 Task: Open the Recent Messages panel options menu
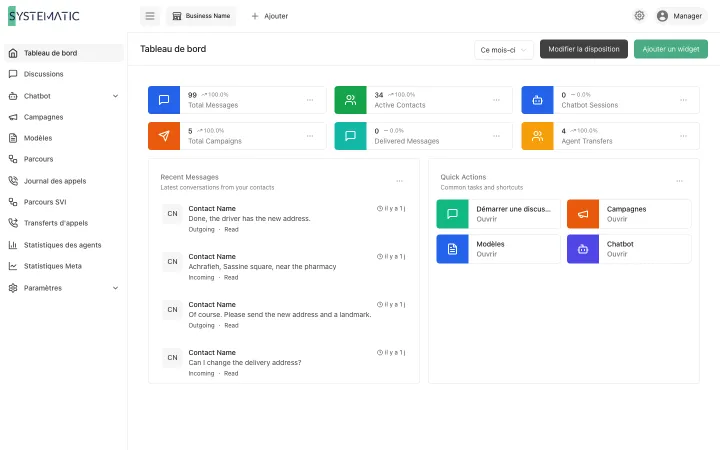399,181
